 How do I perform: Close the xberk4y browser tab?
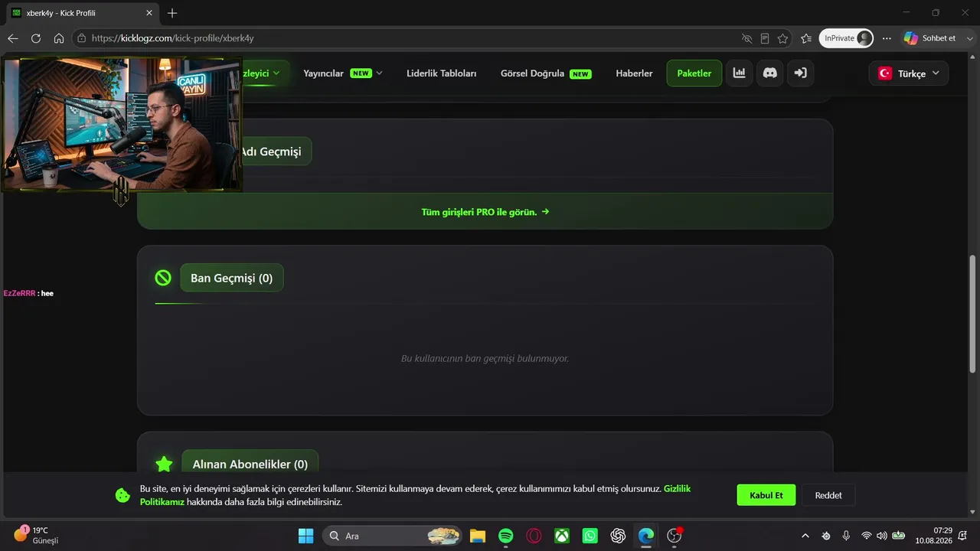(x=148, y=13)
